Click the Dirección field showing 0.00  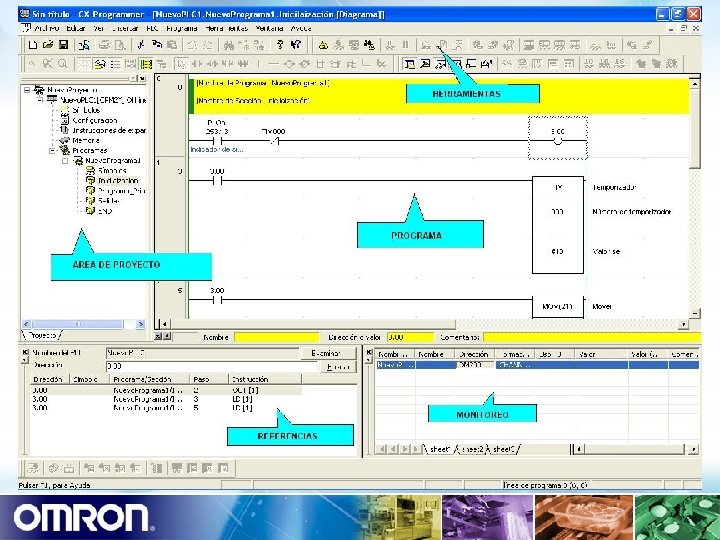tap(212, 366)
